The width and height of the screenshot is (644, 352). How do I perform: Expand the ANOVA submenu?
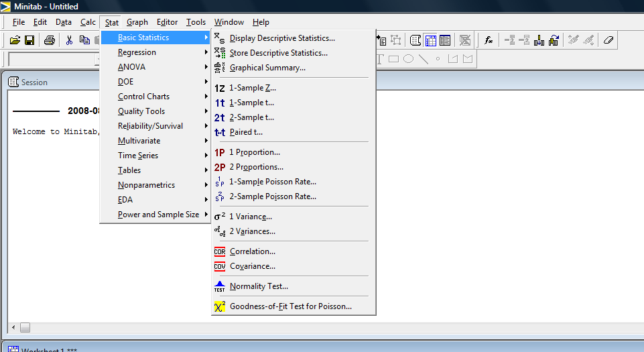point(155,67)
